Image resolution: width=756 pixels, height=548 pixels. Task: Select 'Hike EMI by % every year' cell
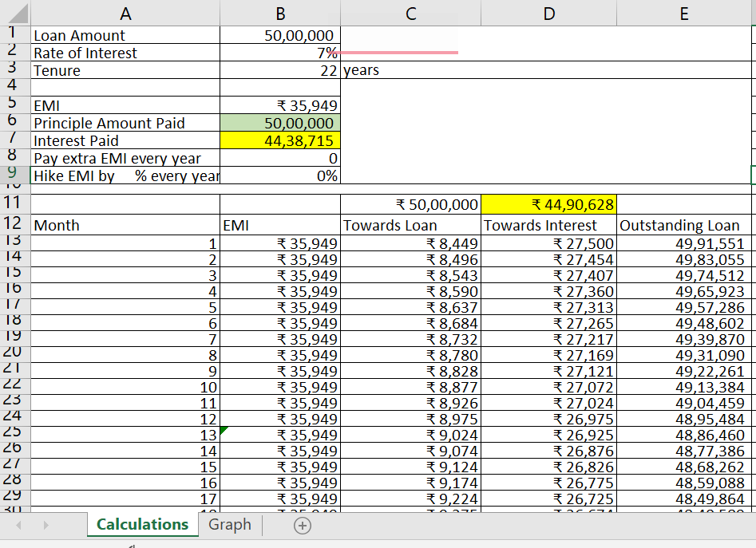125,175
